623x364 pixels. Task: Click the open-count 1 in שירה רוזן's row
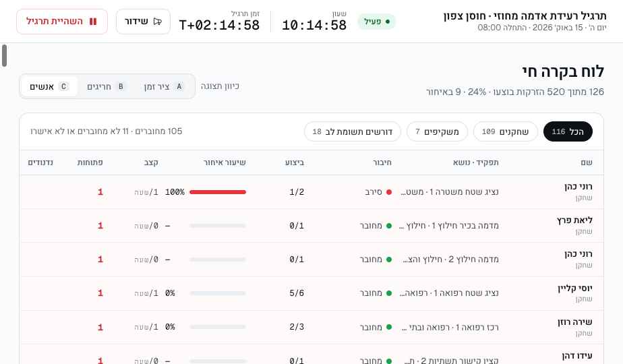pyautogui.click(x=100, y=327)
